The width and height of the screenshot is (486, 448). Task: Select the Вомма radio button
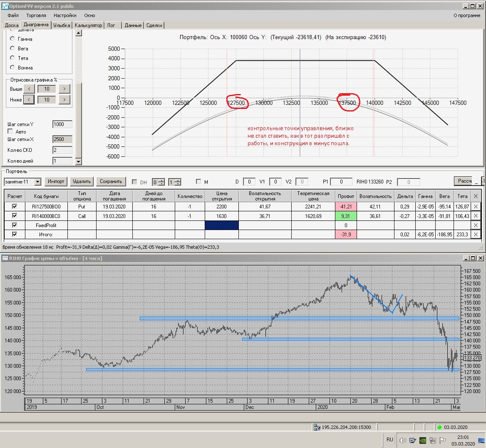click(12, 67)
